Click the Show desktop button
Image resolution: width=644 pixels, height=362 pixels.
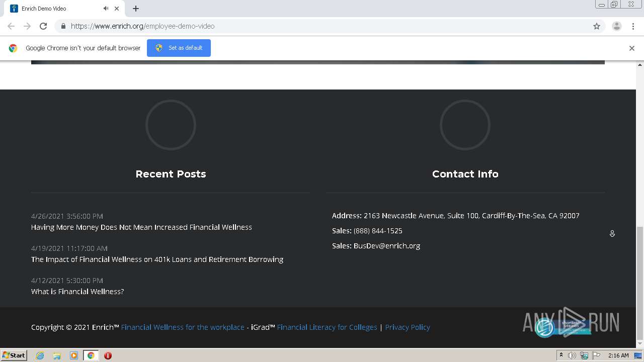638,355
